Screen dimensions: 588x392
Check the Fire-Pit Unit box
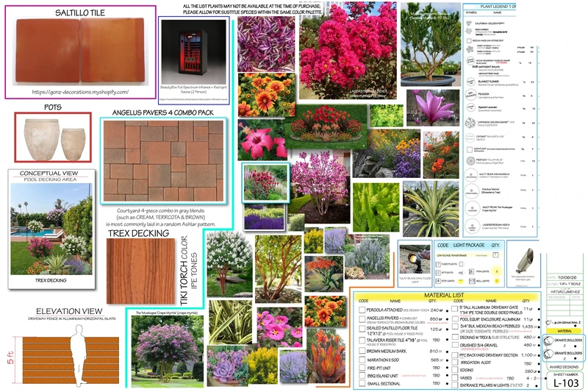point(362,368)
